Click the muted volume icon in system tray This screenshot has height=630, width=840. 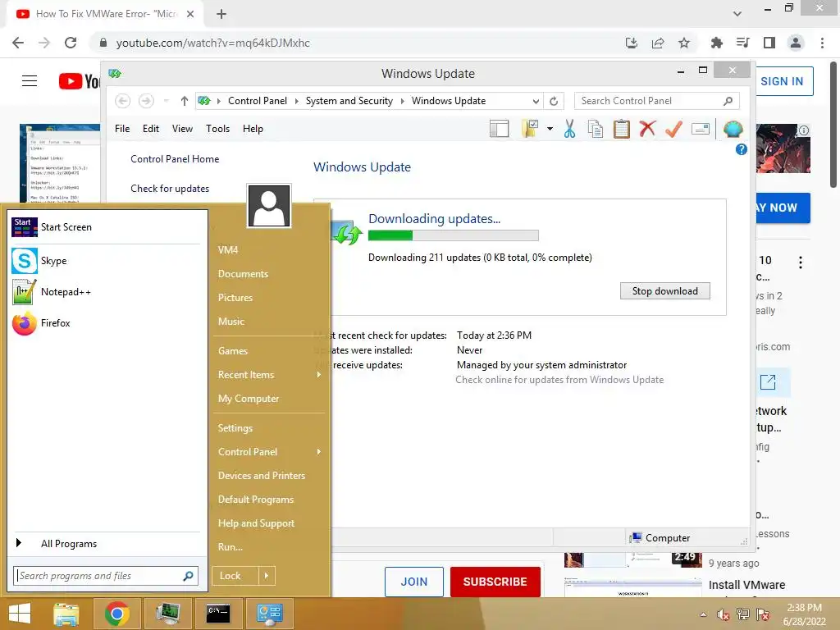click(724, 614)
